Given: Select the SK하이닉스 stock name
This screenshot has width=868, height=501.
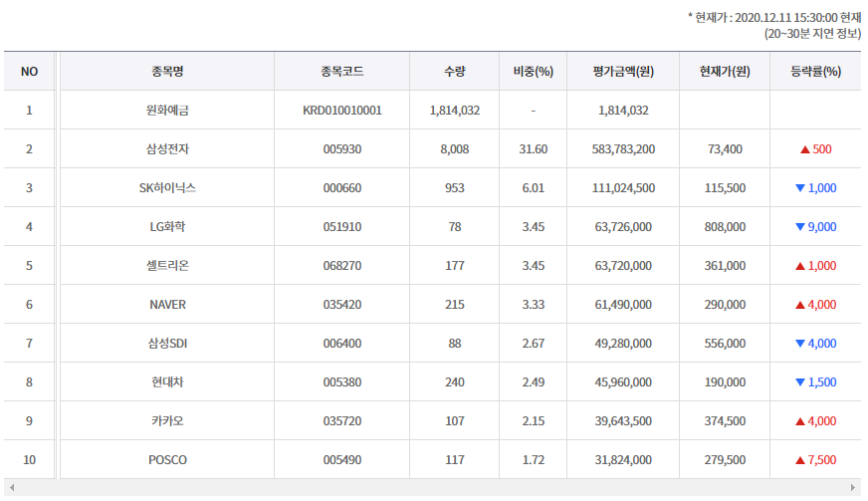Looking at the screenshot, I should click(x=167, y=188).
